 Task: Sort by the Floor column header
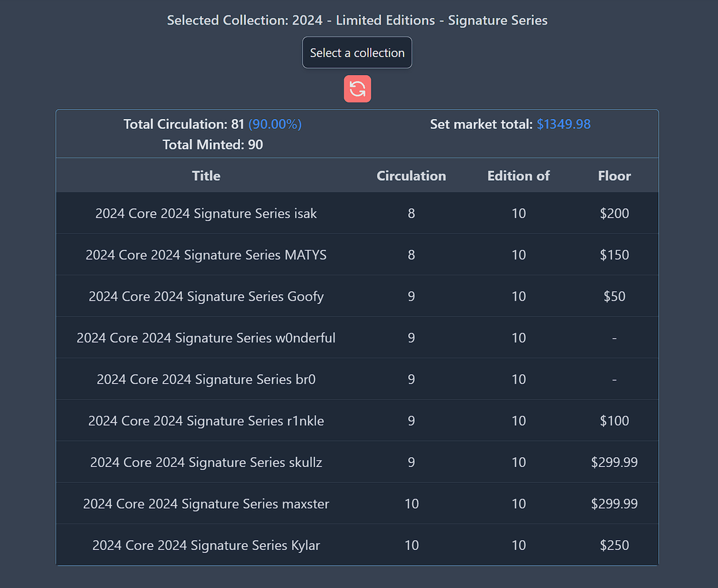point(614,176)
